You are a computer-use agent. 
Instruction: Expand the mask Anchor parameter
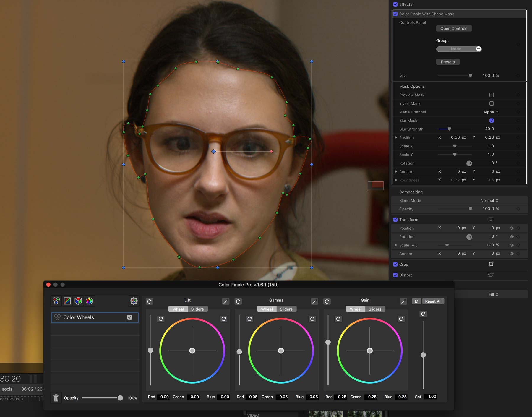[x=396, y=171]
